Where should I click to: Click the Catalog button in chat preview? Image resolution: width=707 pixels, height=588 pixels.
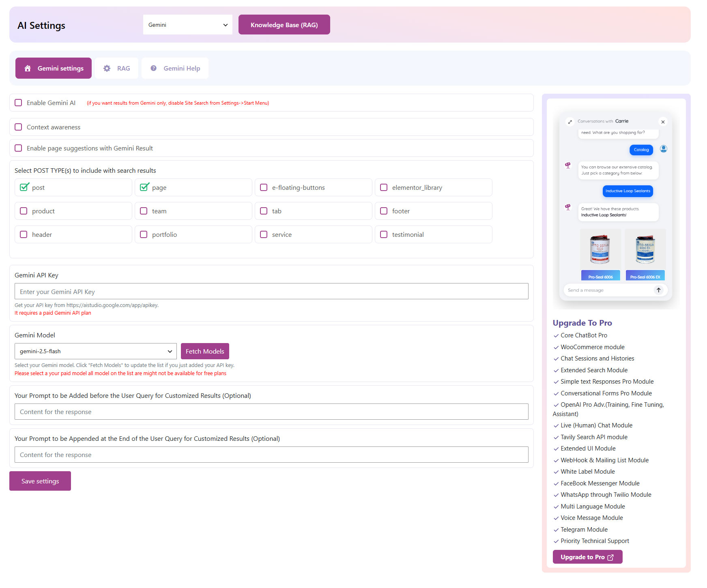click(x=641, y=150)
